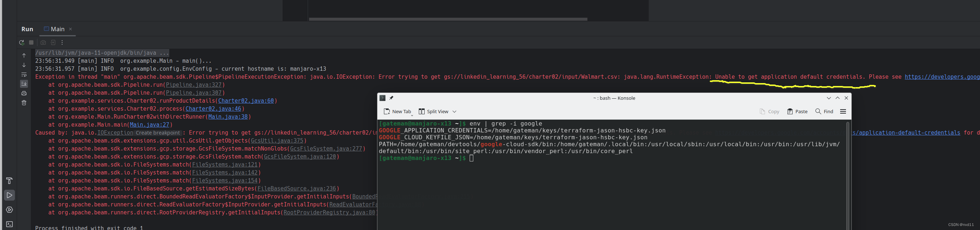Open the Pipeline.java:327 stack link
The image size is (980, 230).
click(194, 85)
